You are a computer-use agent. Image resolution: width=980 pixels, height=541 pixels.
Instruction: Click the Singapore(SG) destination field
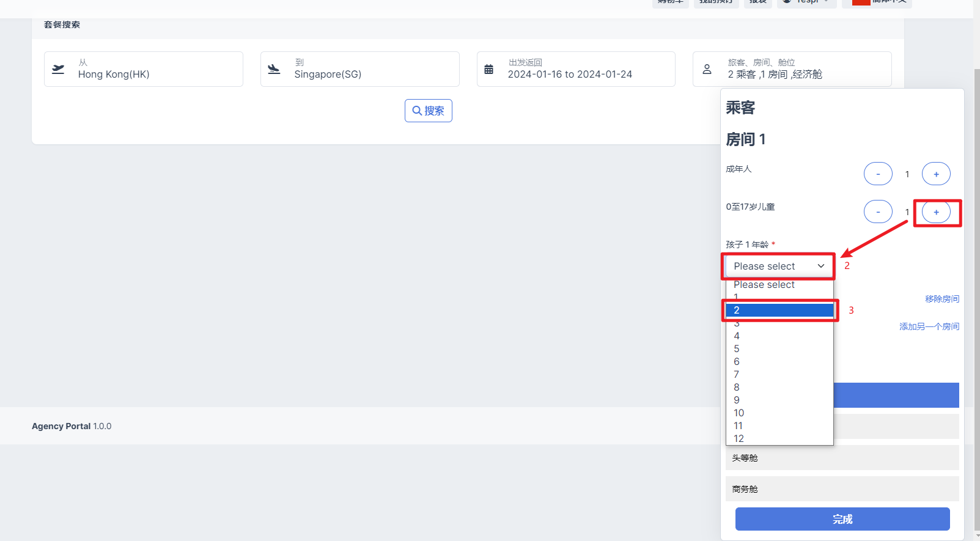[359, 69]
